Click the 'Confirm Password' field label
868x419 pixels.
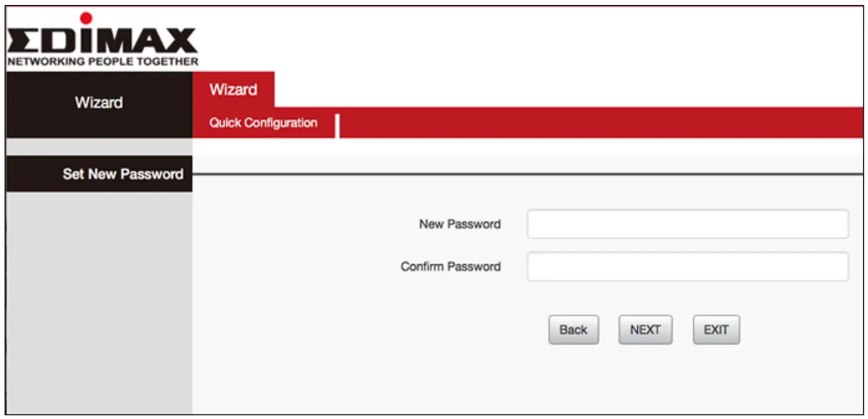coord(450,267)
